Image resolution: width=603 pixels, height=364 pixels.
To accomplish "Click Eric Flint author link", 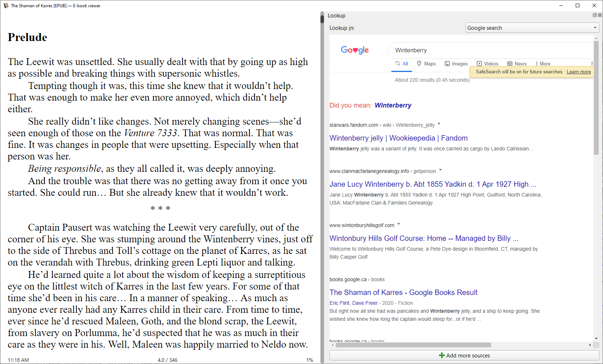I will click(339, 303).
